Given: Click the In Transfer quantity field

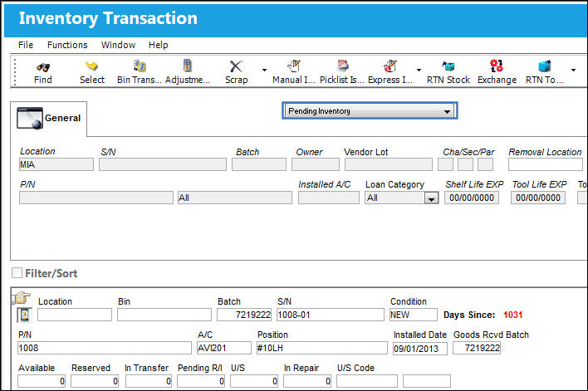Looking at the screenshot, I should (149, 381).
